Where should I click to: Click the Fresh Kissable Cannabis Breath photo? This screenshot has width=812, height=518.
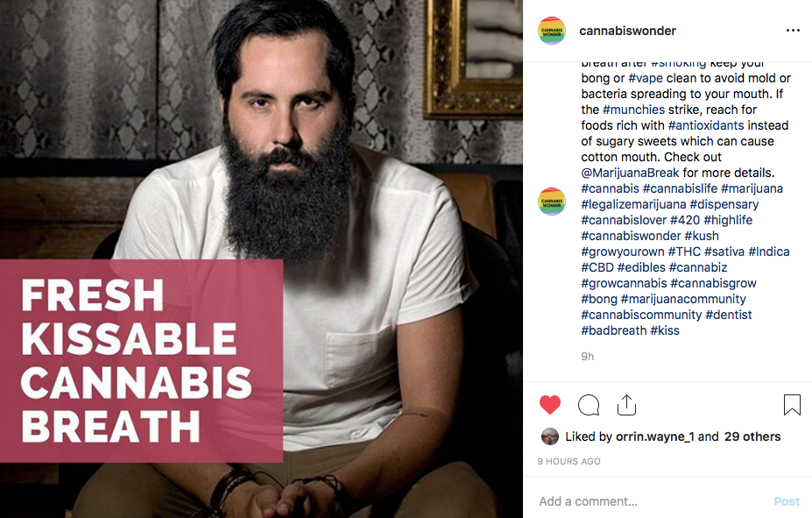point(261,259)
